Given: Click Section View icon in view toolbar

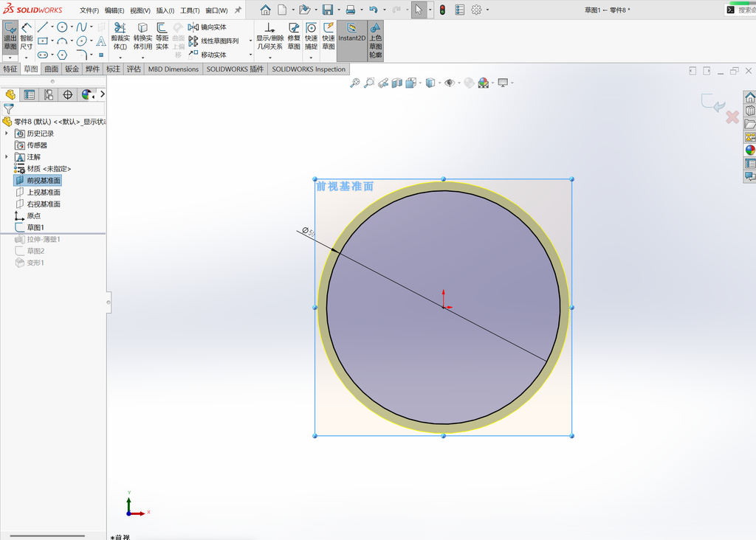Looking at the screenshot, I should 396,83.
